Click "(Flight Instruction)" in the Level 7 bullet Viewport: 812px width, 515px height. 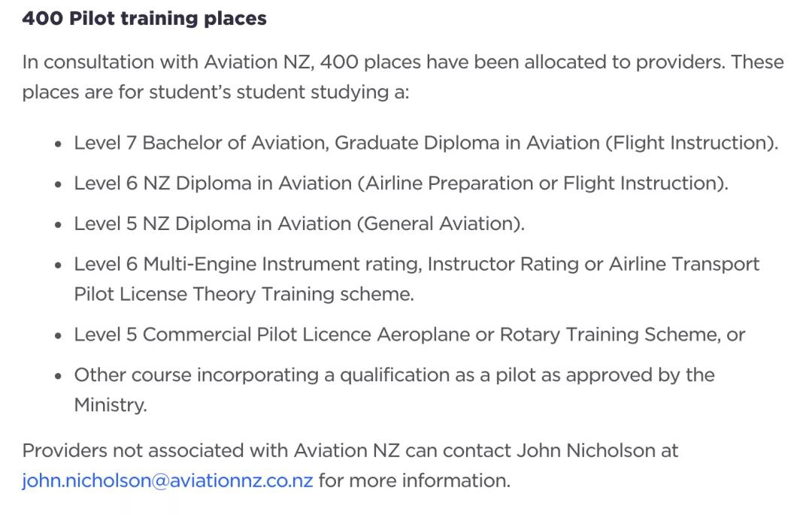(x=692, y=143)
